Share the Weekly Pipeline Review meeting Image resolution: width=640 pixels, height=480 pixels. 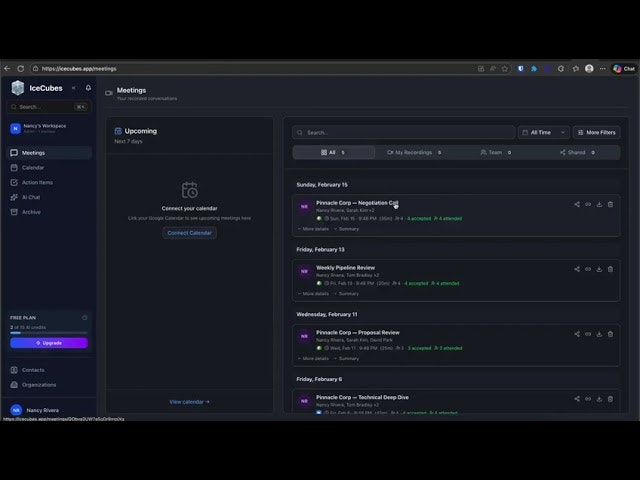click(577, 269)
